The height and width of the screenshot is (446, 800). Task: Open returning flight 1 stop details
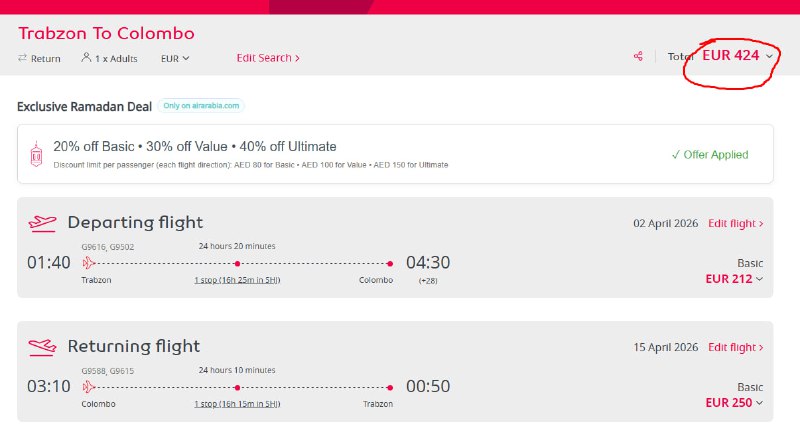coord(237,404)
